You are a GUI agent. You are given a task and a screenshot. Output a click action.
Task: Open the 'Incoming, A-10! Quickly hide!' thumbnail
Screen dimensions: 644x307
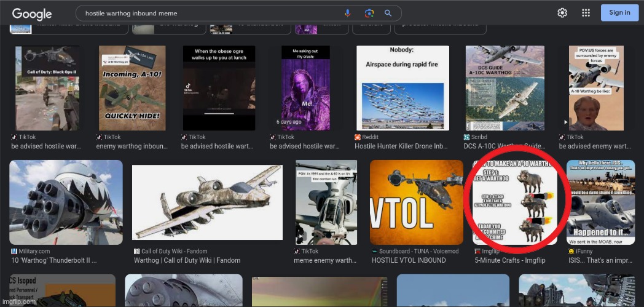tap(132, 88)
